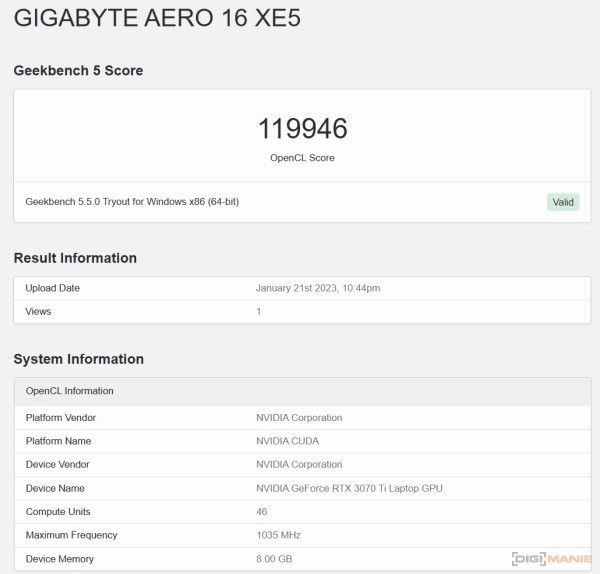The image size is (600, 574).
Task: Select the '8.00 GB' value
Action: point(274,559)
